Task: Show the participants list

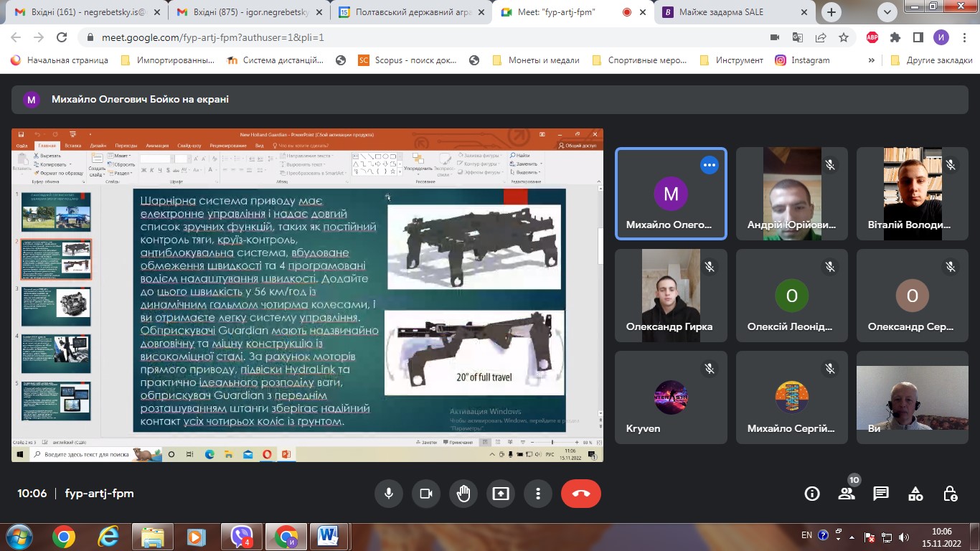Action: [x=847, y=494]
